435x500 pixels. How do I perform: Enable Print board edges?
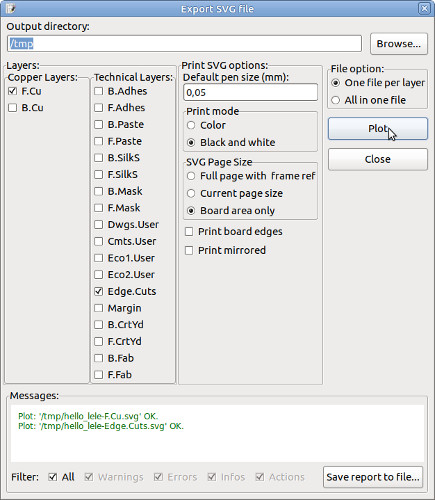coord(189,231)
